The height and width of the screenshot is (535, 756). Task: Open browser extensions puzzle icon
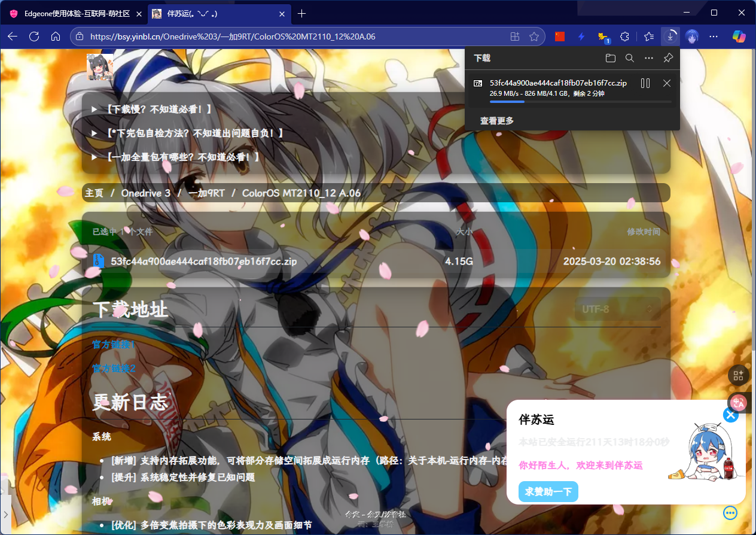point(625,37)
